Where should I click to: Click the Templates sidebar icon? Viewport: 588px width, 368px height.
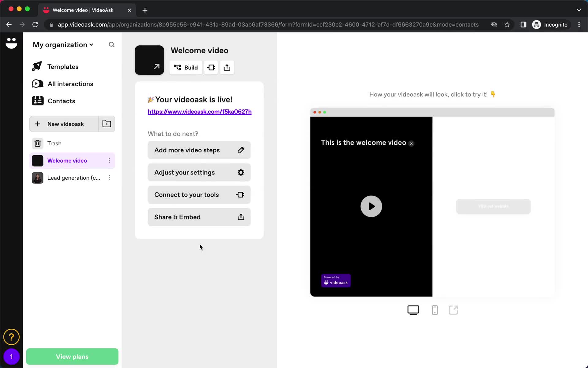click(x=38, y=67)
